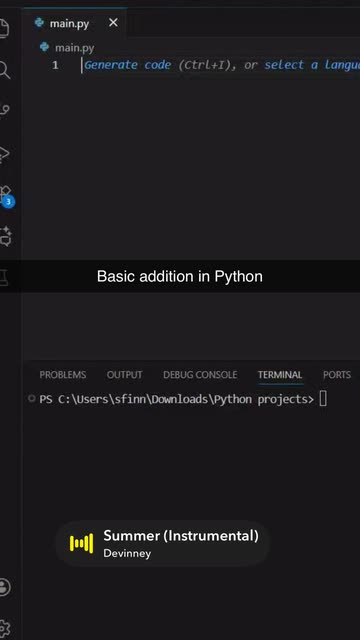The image size is (360, 640).
Task: Click the Python file icon on main.py tab
Action: (39, 23)
